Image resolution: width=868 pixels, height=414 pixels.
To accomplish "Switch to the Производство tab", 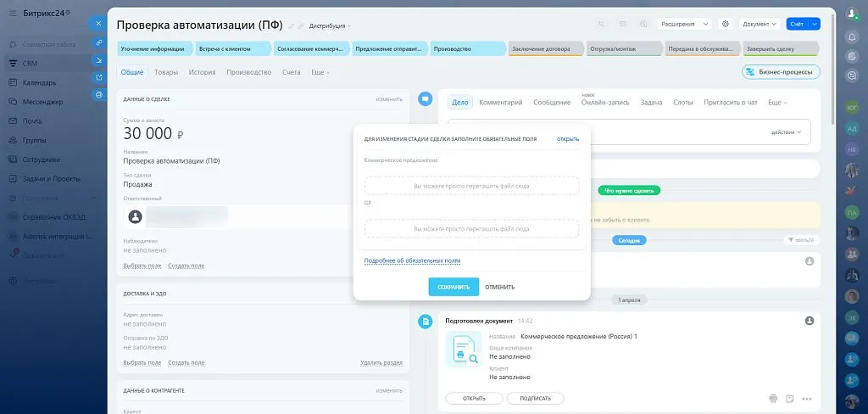I will click(249, 72).
